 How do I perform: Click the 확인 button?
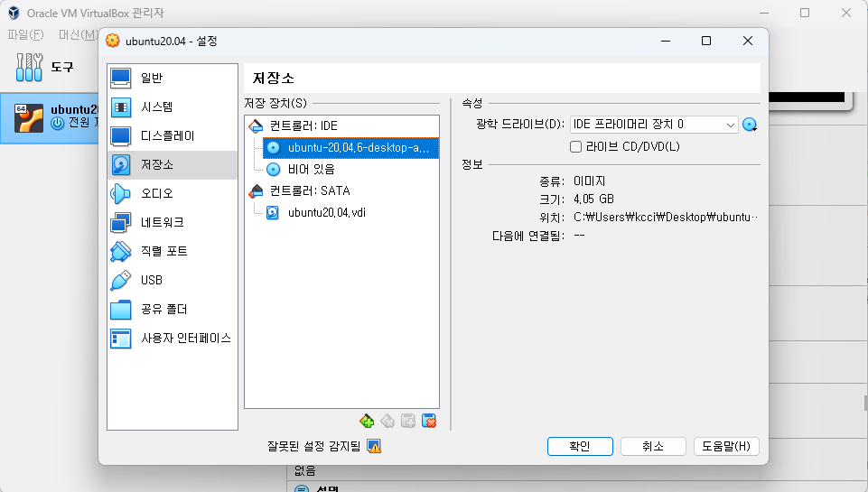580,446
